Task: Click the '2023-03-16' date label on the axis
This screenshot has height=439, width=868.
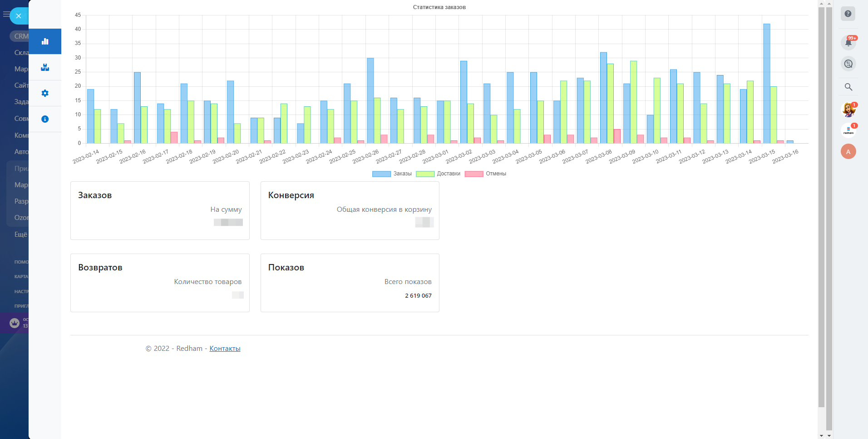Action: coord(785,157)
